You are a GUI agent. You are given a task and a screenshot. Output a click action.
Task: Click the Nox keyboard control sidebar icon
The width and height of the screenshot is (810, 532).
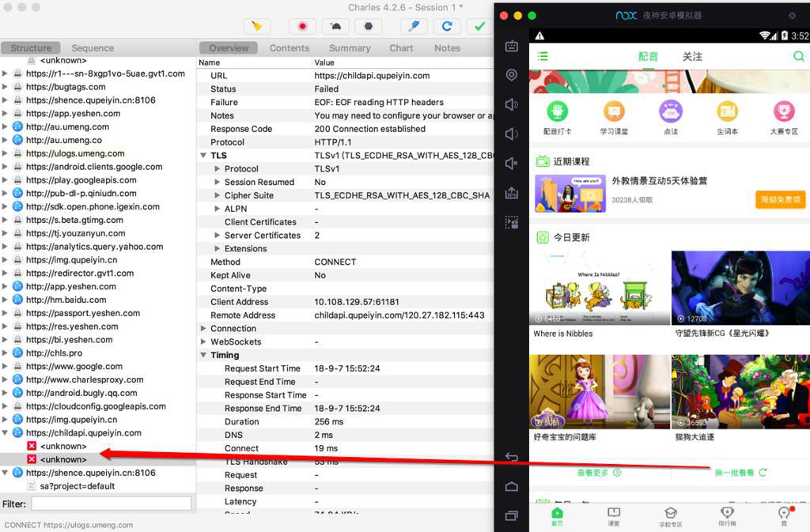point(512,46)
